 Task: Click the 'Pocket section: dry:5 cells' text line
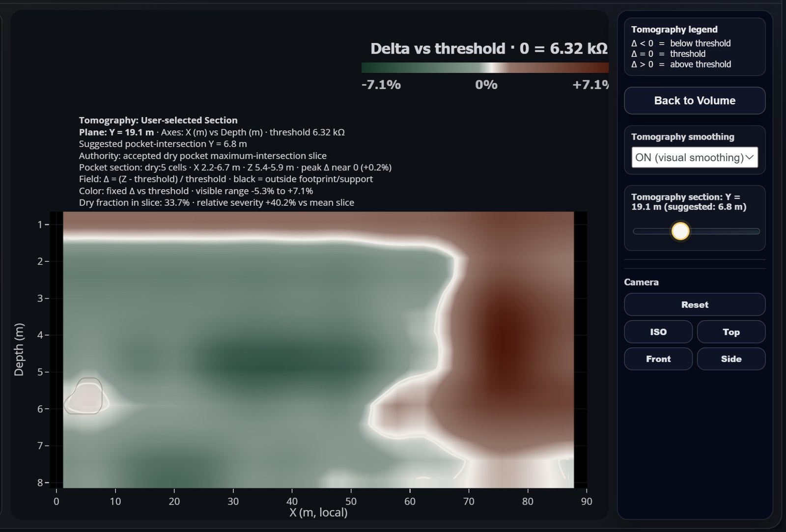click(x=235, y=168)
